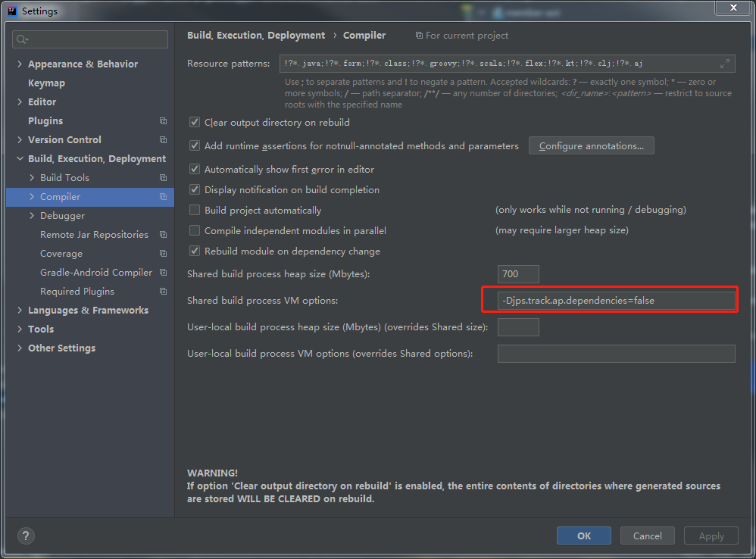The image size is (756, 559).
Task: Expand the Build Tools node arrow
Action: (32, 178)
